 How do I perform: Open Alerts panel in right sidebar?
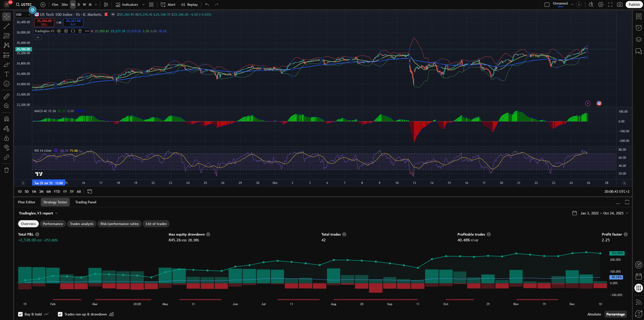[x=639, y=28]
